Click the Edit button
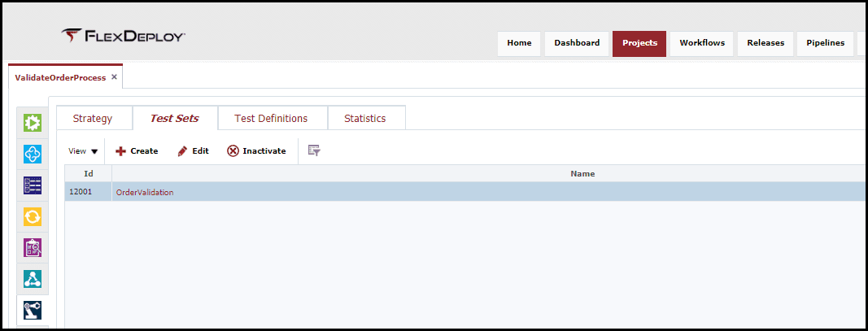 coord(193,151)
